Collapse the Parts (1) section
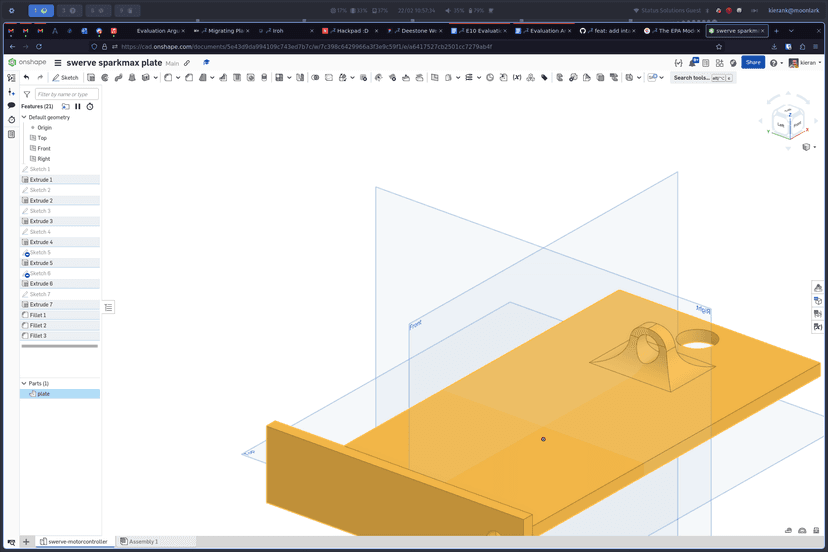 click(24, 383)
